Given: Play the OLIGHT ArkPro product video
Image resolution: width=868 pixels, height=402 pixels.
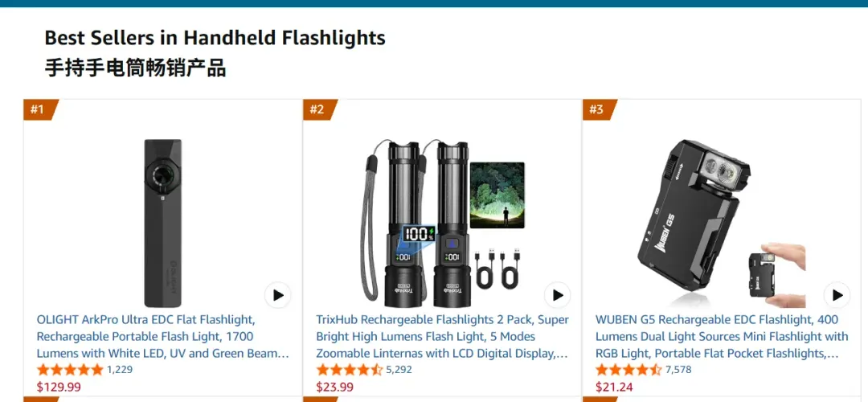Looking at the screenshot, I should coord(277,296).
